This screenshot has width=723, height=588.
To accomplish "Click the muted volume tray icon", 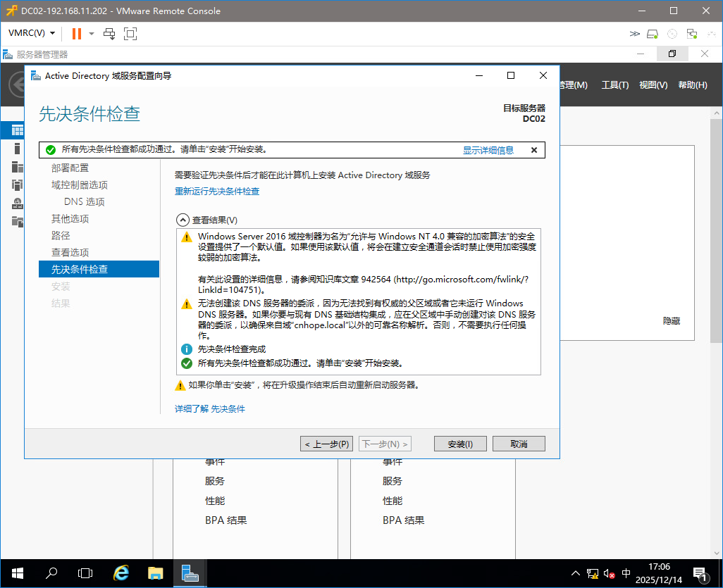I will click(x=609, y=574).
